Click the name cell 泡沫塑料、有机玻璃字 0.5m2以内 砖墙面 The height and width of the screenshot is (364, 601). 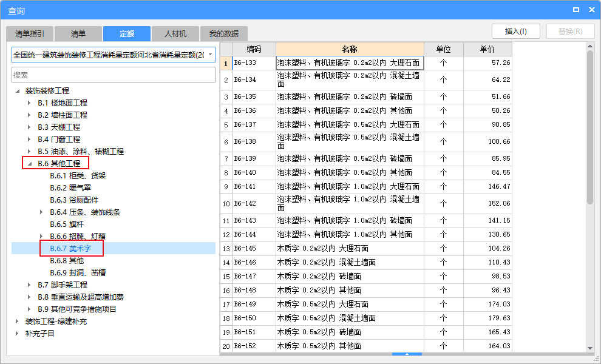point(350,158)
